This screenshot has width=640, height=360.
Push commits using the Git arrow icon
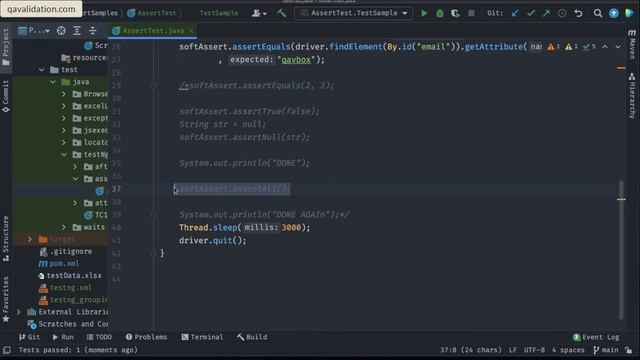[x=546, y=13]
